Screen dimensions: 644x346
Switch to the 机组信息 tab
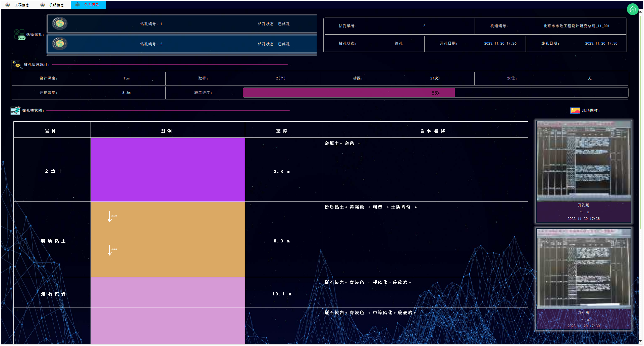click(56, 5)
